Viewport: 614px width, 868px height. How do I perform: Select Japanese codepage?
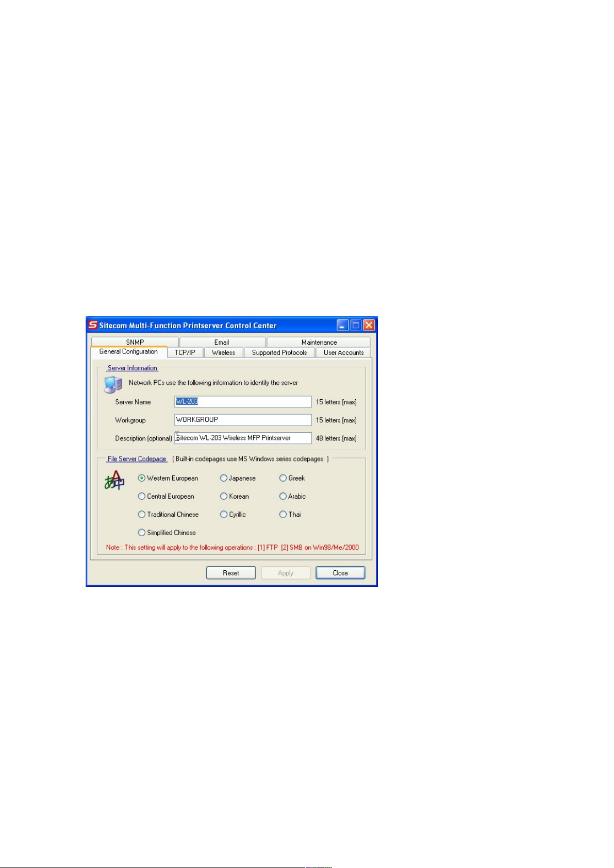coord(238,478)
